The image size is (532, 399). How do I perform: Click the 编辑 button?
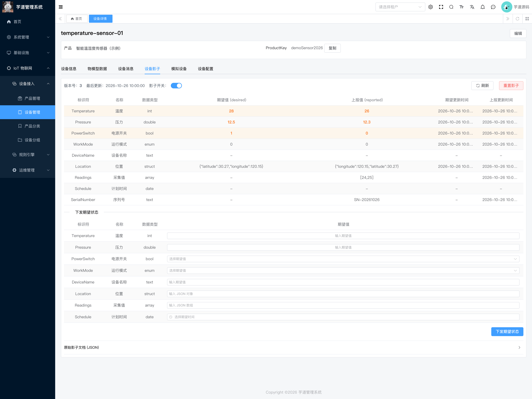[x=518, y=33]
